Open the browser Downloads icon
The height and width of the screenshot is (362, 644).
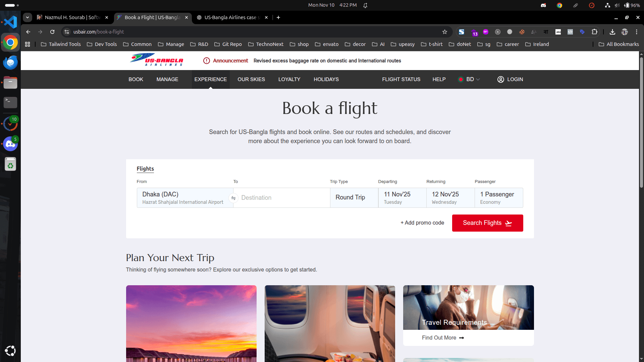(612, 32)
